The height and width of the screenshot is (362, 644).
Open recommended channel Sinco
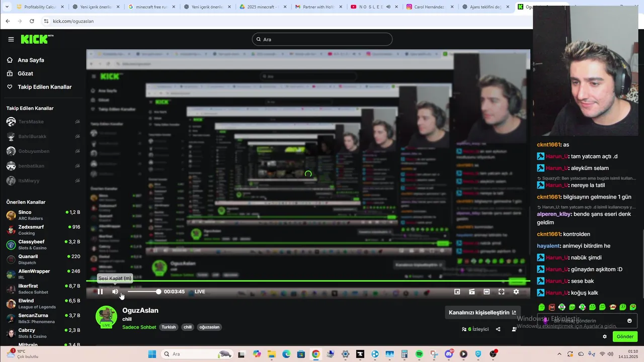pos(43,215)
